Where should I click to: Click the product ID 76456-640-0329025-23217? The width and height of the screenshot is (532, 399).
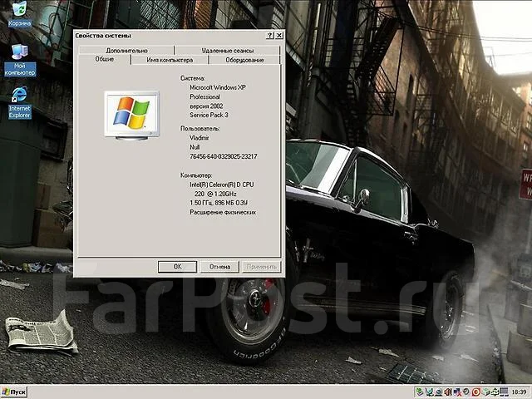coord(224,156)
